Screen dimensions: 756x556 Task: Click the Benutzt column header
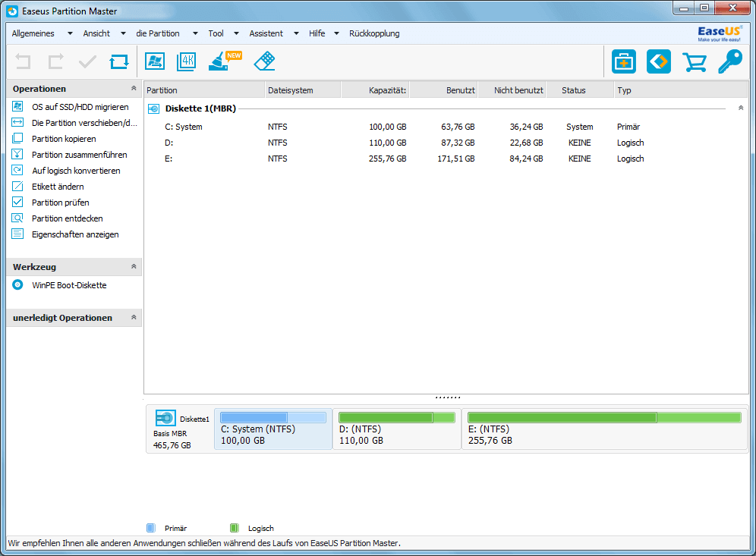click(x=443, y=90)
